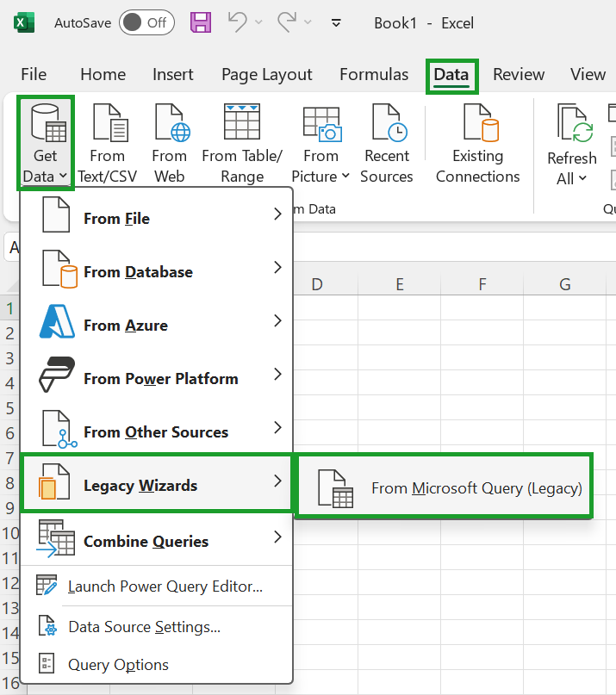This screenshot has height=695, width=616.
Task: Expand the From Database submenu
Action: 157,272
